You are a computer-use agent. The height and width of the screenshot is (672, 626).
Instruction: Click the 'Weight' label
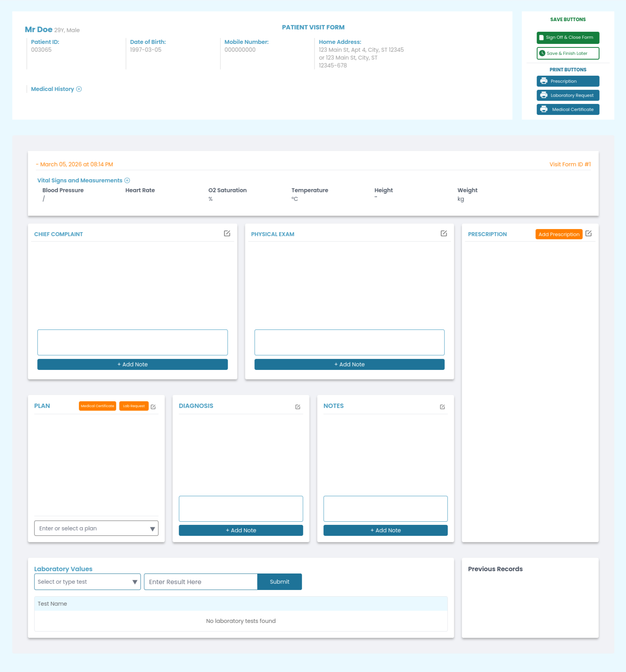(x=468, y=190)
